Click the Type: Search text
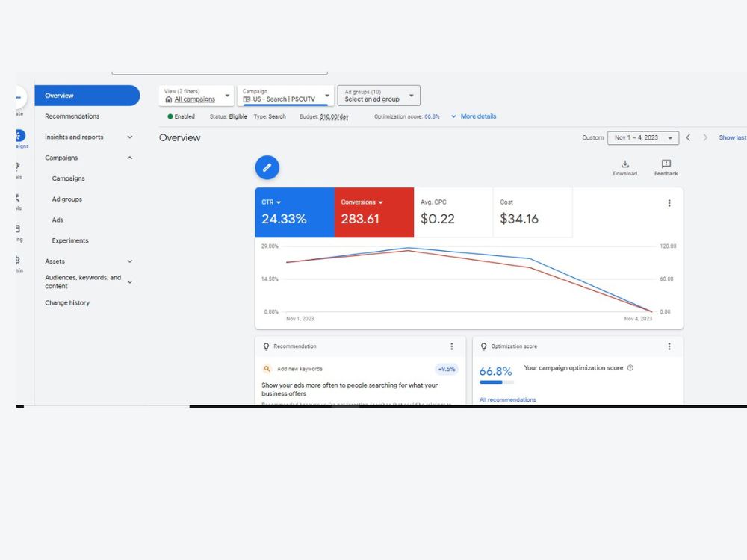Viewport: 747px width, 560px height. tap(270, 116)
